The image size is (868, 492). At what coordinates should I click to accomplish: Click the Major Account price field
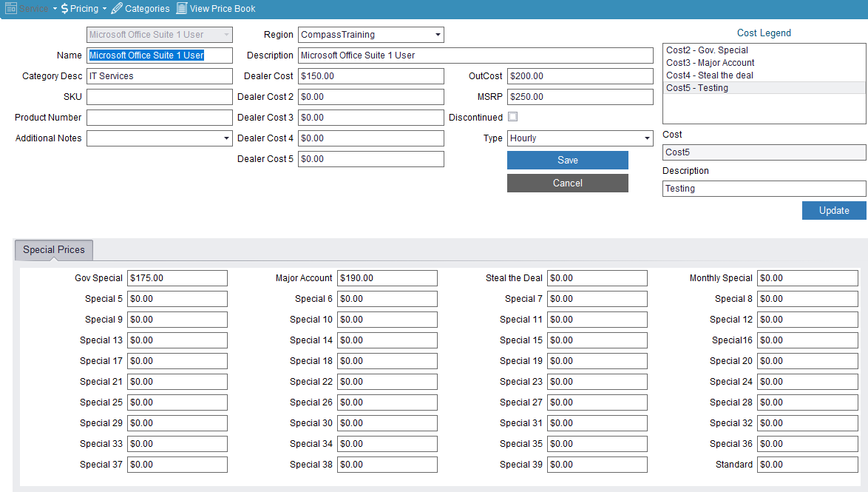[x=387, y=278]
